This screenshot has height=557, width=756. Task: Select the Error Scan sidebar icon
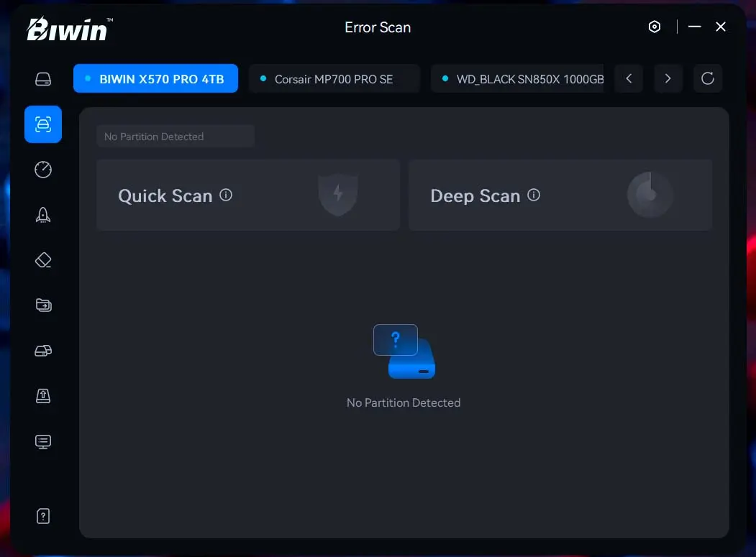pos(43,124)
